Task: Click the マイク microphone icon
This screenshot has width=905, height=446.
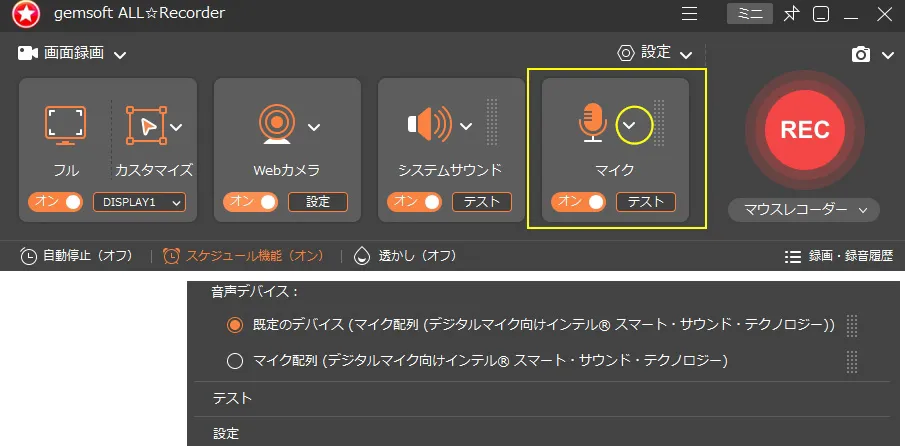Action: [x=593, y=123]
